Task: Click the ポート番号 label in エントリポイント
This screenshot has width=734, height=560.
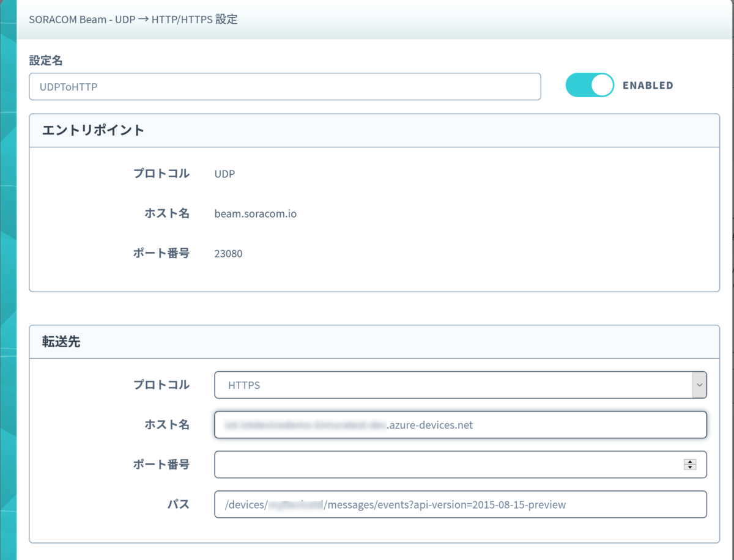Action: pyautogui.click(x=161, y=253)
